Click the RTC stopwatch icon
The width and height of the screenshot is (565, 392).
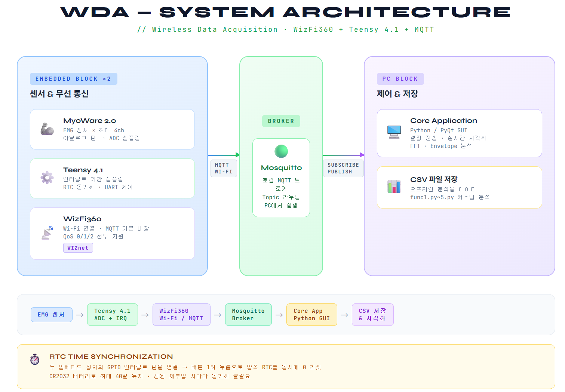pos(35,359)
